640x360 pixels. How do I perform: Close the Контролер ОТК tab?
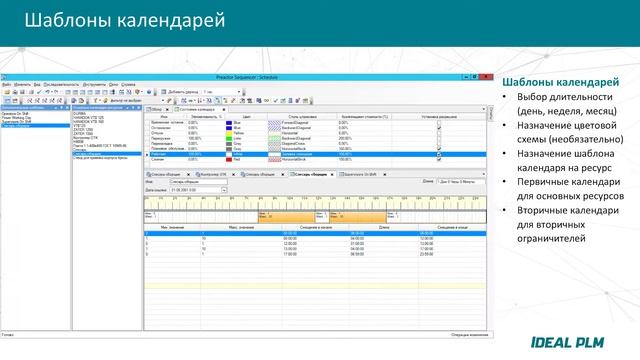pyautogui.click(x=233, y=174)
